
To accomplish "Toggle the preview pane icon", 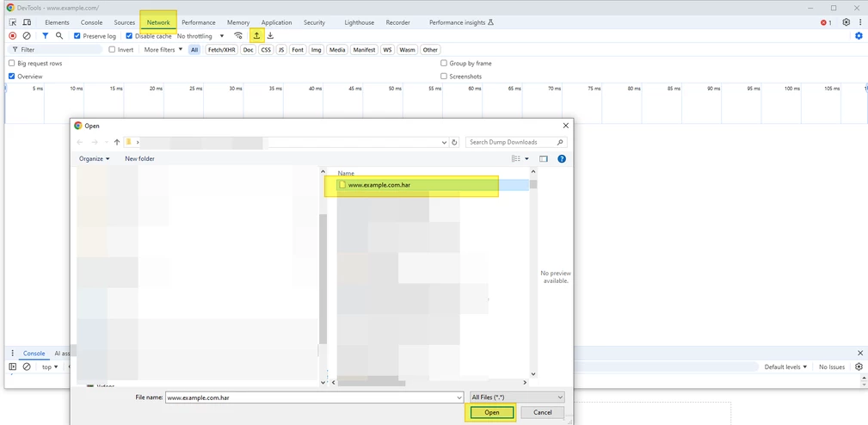I will (x=544, y=159).
